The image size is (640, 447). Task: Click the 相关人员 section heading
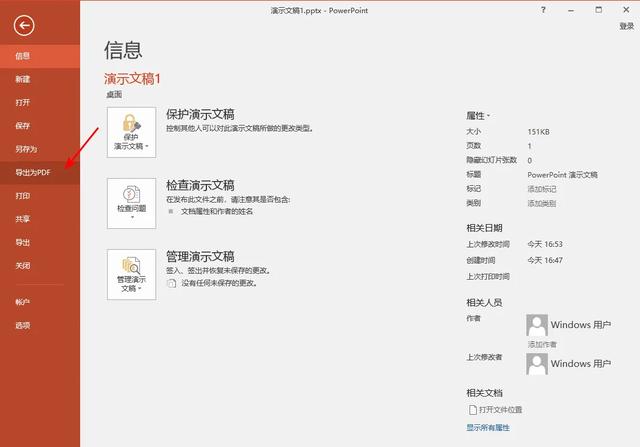coord(484,302)
